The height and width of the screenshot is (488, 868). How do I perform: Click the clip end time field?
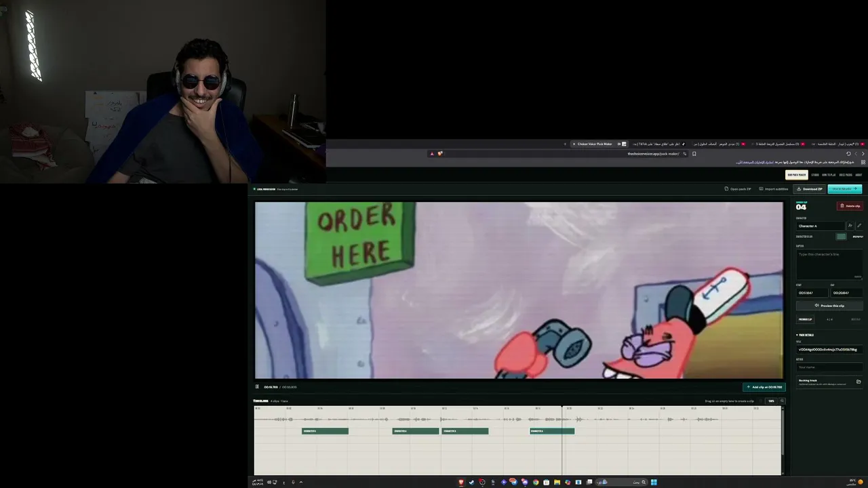[846, 293]
